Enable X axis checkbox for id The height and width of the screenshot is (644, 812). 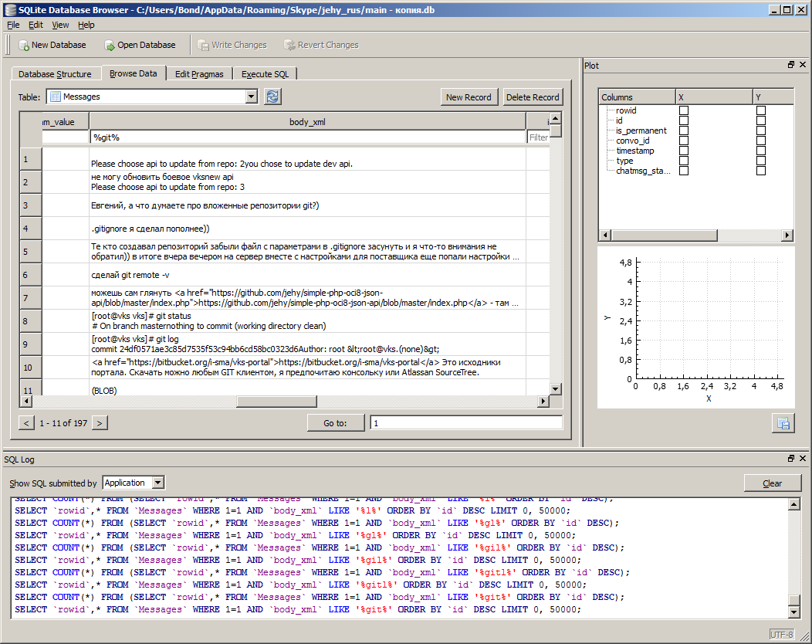click(684, 120)
